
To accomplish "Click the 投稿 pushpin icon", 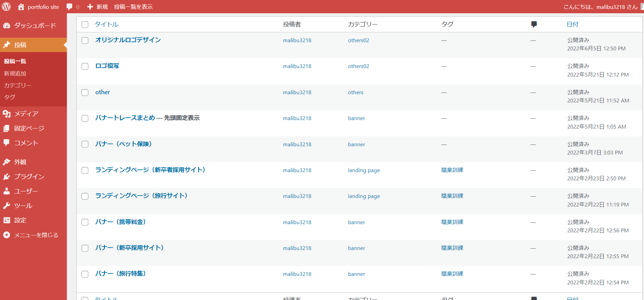I will click(x=7, y=45).
